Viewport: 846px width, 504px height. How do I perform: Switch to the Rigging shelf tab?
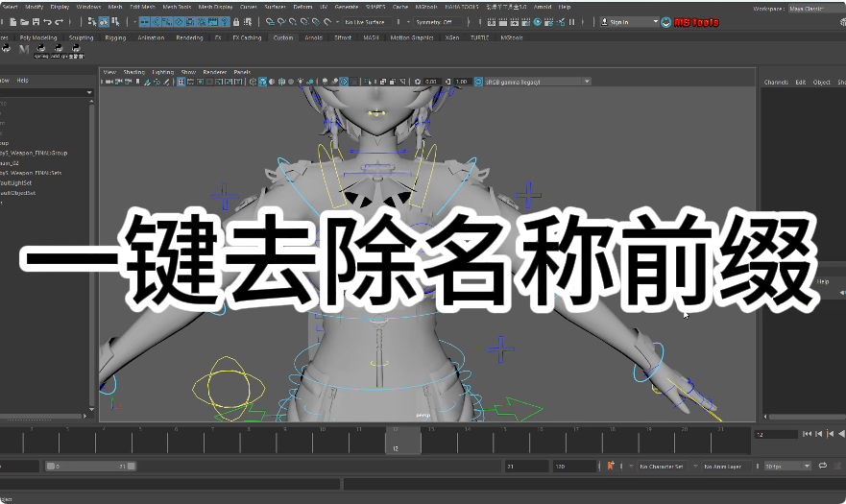[x=115, y=37]
